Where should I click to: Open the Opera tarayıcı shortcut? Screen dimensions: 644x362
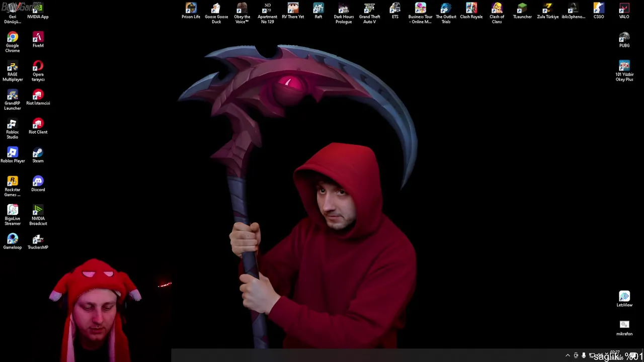[x=38, y=71]
